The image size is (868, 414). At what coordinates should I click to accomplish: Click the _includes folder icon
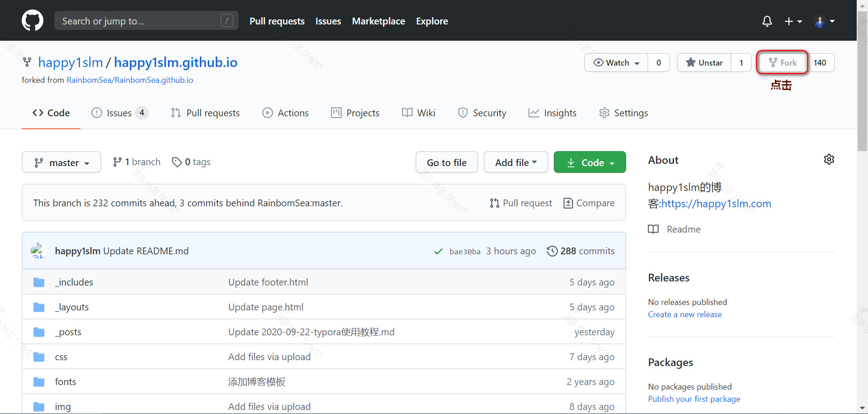click(39, 282)
